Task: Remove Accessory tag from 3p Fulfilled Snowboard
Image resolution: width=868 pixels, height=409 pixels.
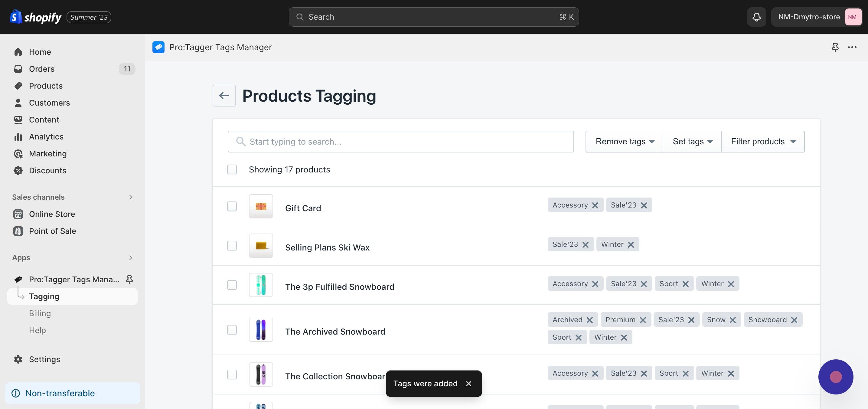Action: tap(595, 284)
